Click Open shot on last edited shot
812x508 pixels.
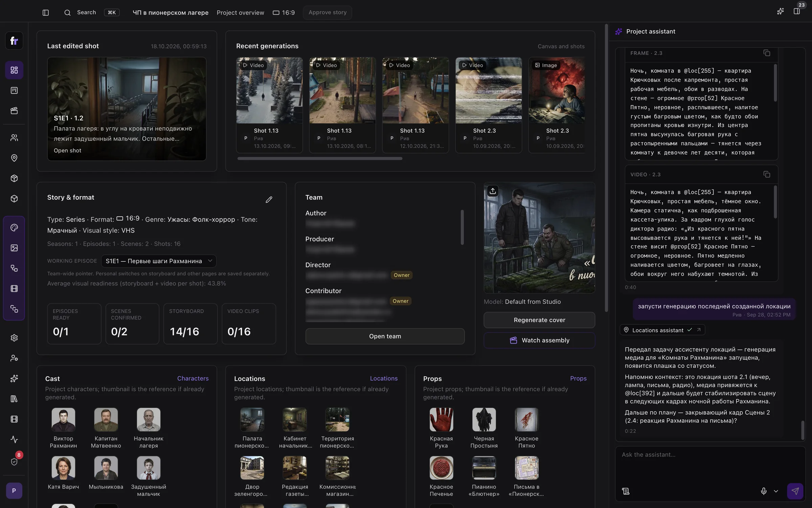point(67,150)
